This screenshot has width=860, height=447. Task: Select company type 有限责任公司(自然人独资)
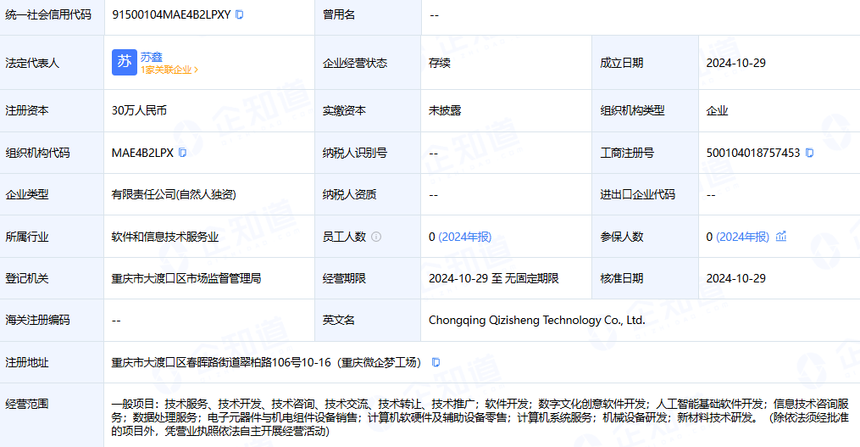174,194
